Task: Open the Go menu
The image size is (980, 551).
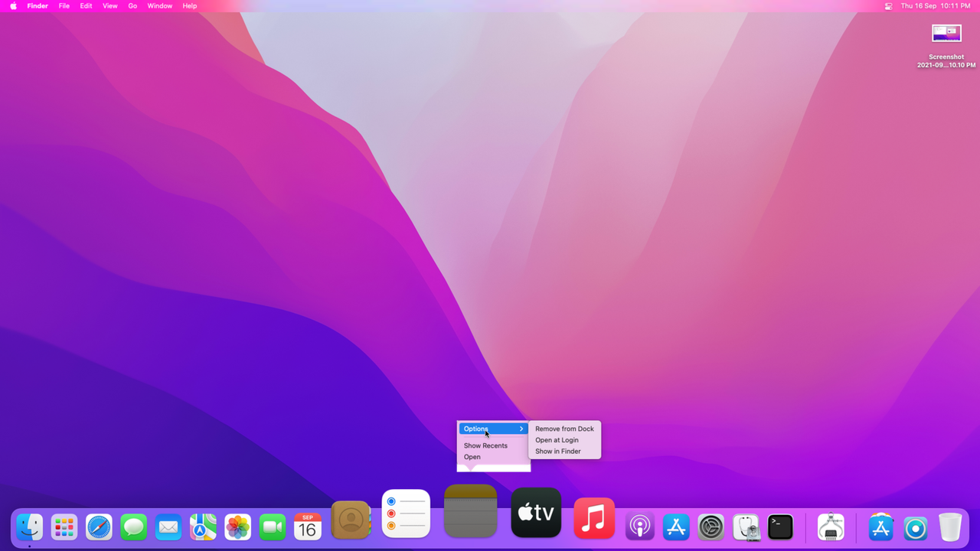Action: tap(132, 6)
